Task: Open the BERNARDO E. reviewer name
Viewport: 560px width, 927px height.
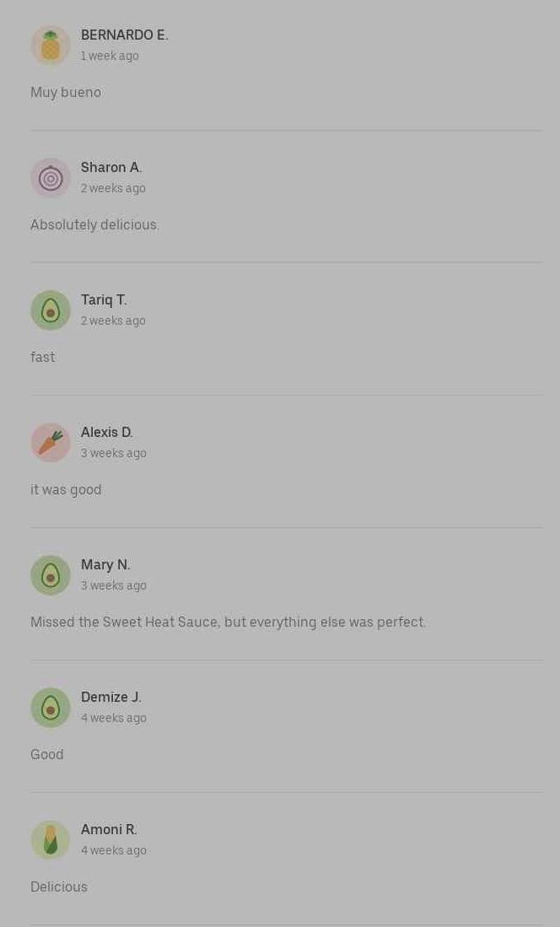Action: (124, 35)
